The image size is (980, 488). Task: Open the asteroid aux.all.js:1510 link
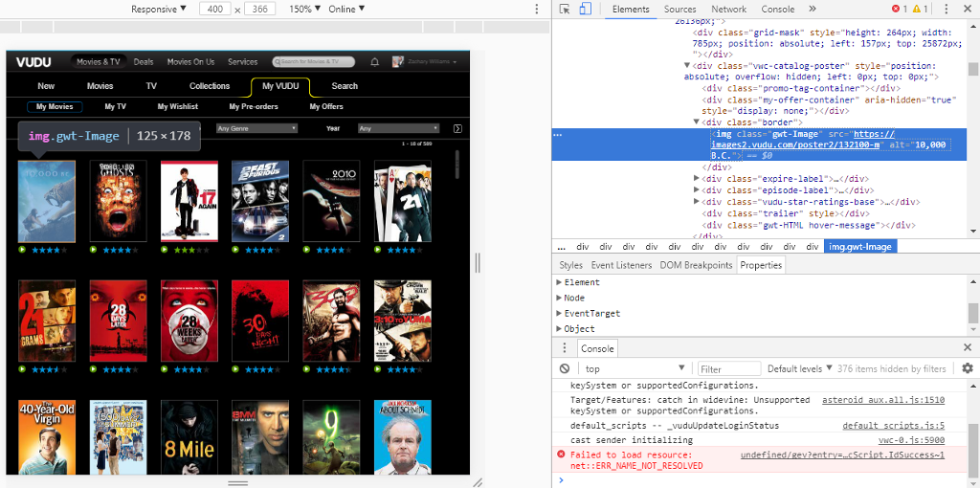[x=883, y=400]
